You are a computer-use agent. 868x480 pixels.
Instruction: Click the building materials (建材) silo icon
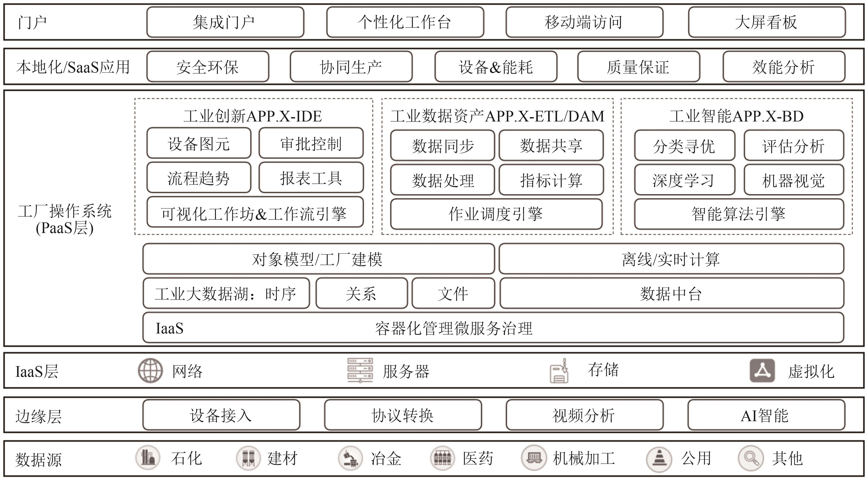click(248, 458)
